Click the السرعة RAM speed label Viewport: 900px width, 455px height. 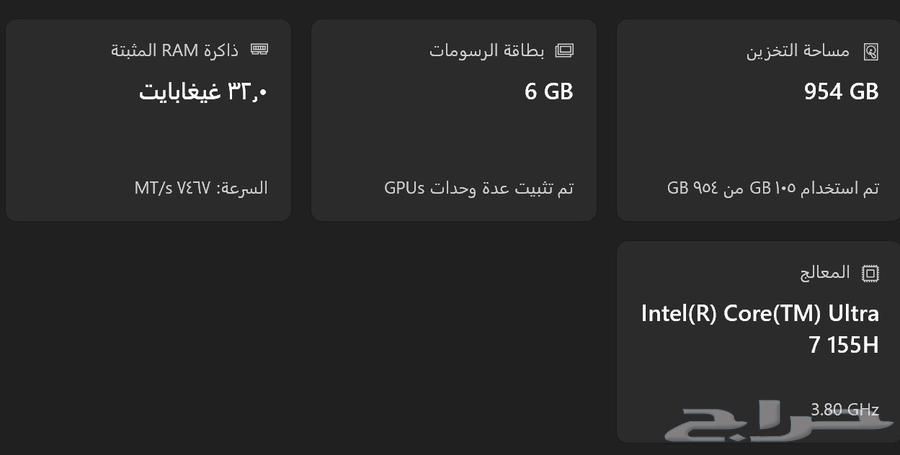242,188
